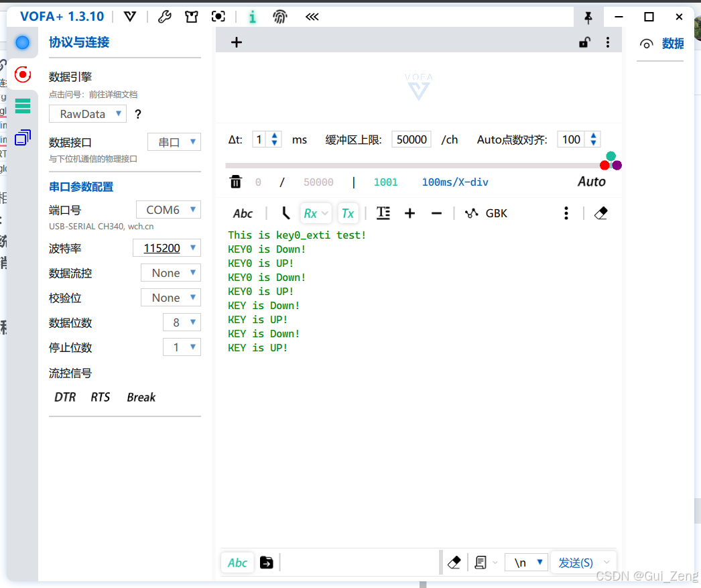701x588 pixels.
Task: Click the file import icon in send bar
Action: coord(267,563)
